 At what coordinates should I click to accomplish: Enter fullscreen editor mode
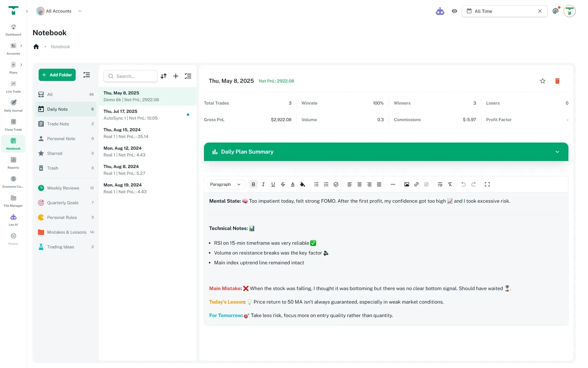[x=487, y=184]
